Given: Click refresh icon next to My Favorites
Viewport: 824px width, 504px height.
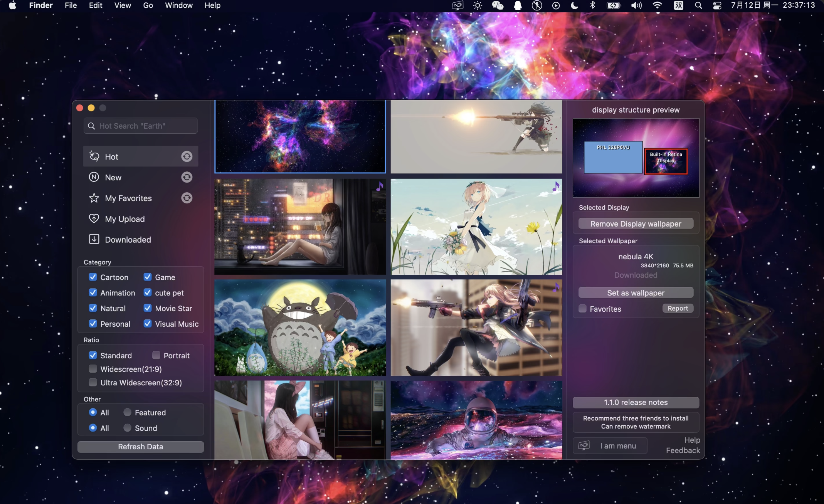Looking at the screenshot, I should point(187,198).
